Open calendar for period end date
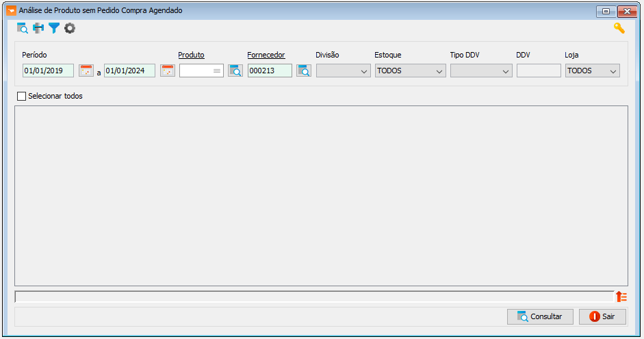The height and width of the screenshot is (339, 644). [x=168, y=71]
